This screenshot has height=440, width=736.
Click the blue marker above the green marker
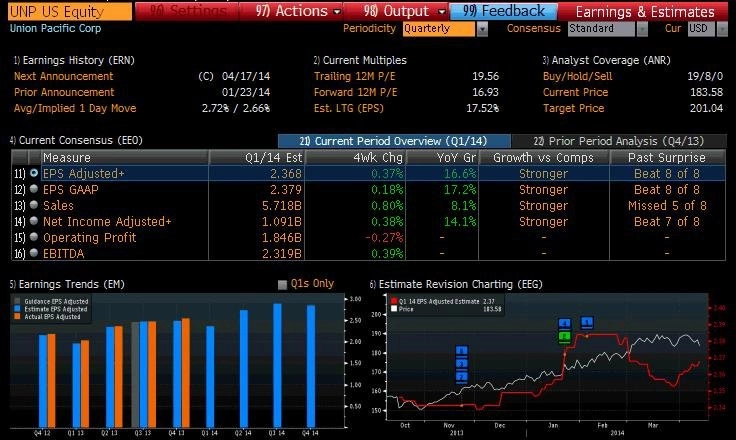[x=565, y=324]
